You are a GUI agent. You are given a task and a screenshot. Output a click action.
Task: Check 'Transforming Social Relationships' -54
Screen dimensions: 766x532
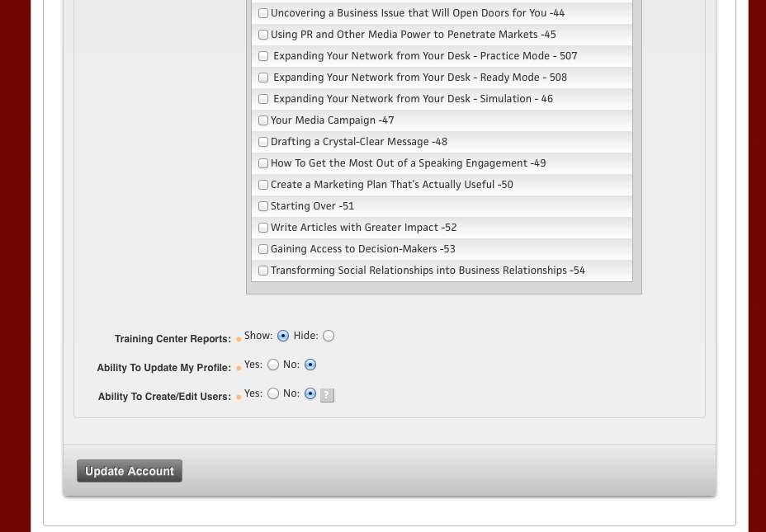click(x=263, y=271)
